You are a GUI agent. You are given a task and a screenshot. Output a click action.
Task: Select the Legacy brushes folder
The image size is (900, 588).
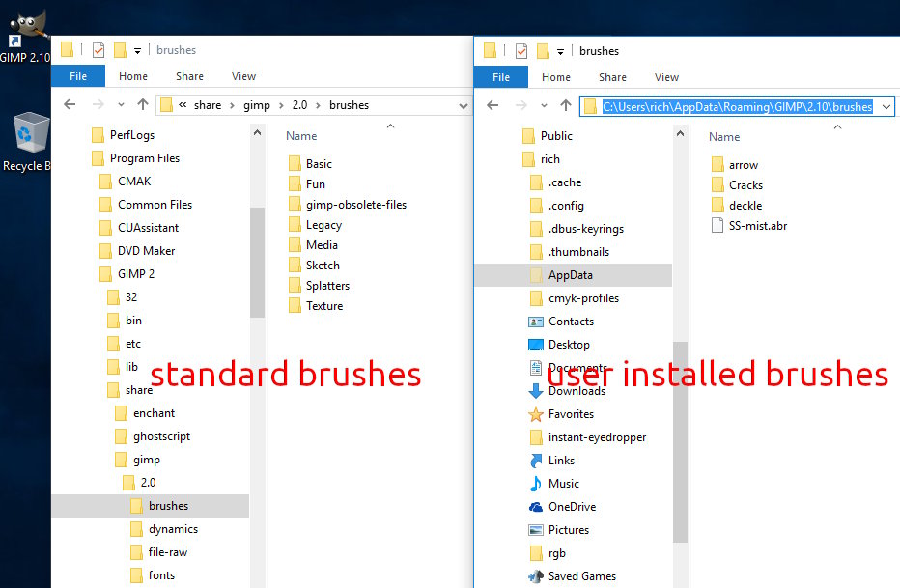click(315, 225)
